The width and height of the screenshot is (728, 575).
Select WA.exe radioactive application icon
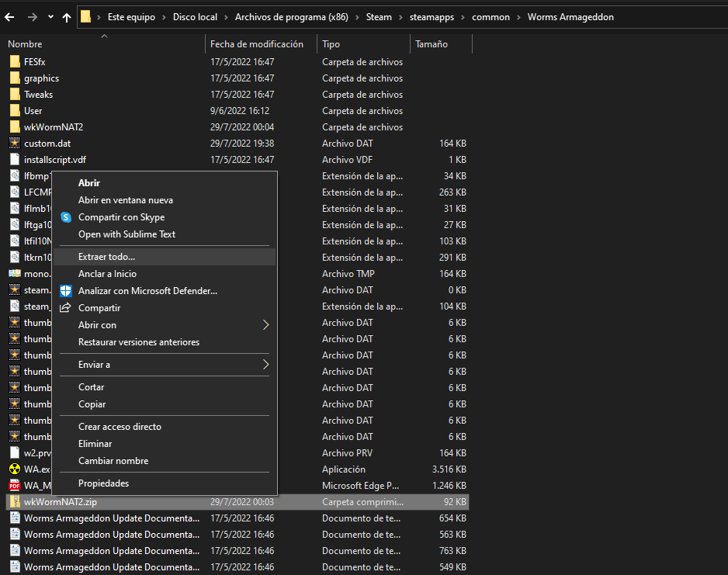click(15, 469)
